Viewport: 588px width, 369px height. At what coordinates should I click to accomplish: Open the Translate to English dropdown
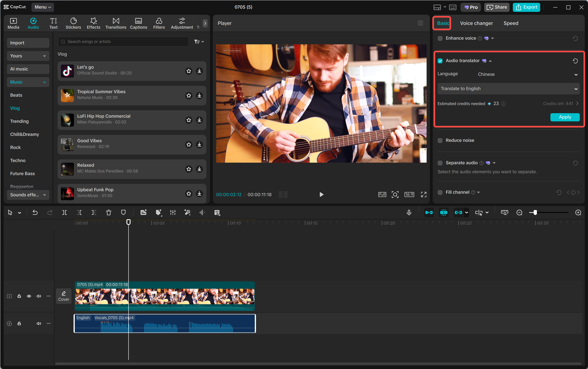pos(509,89)
